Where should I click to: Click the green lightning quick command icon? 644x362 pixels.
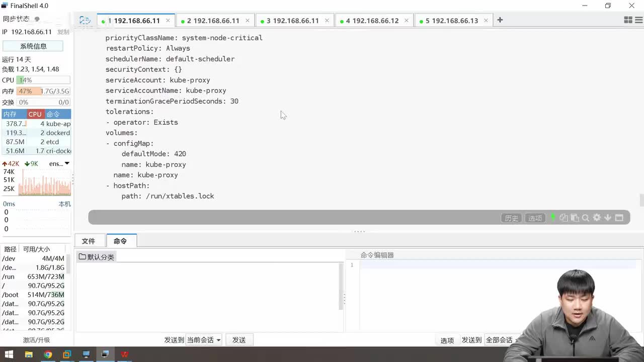tap(553, 218)
